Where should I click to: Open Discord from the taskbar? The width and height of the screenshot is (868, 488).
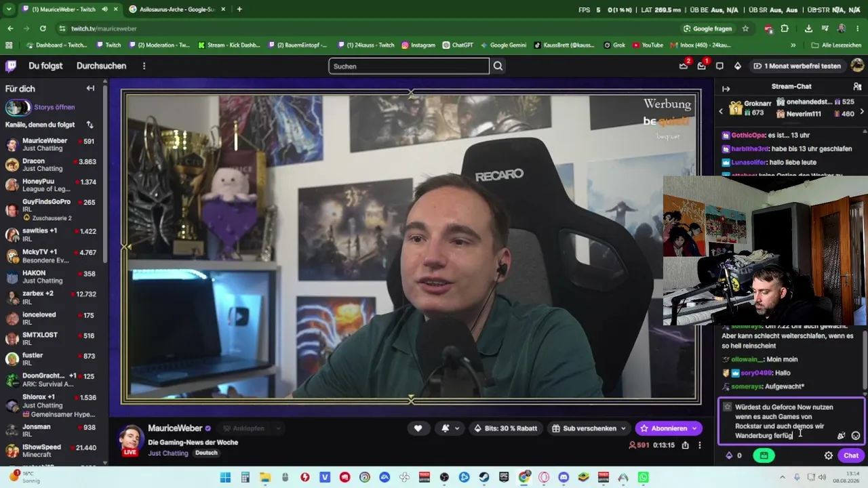[564, 477]
